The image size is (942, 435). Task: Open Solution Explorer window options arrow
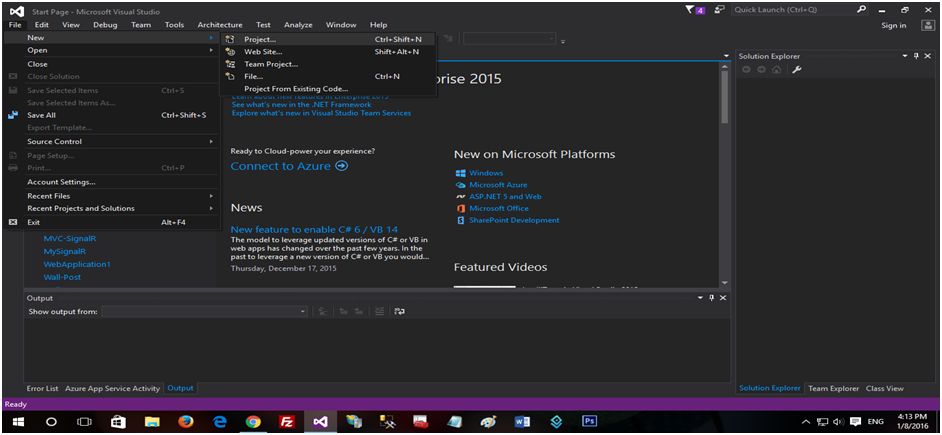click(x=905, y=56)
